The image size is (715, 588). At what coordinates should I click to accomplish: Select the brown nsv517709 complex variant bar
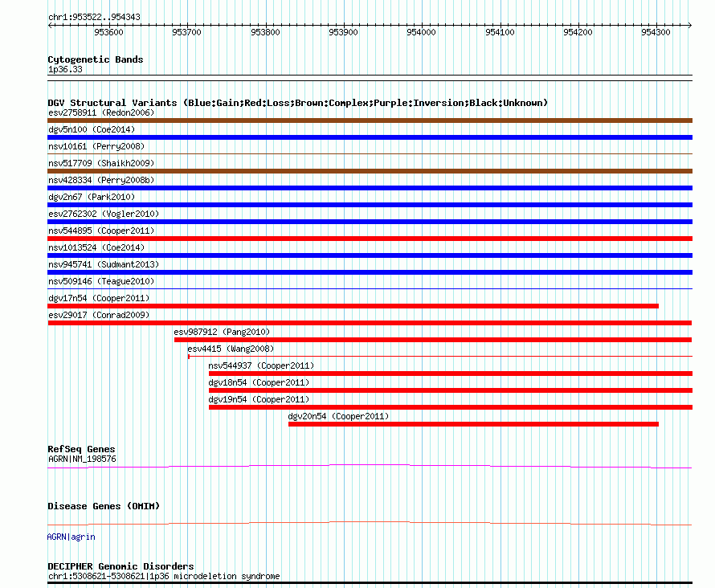pyautogui.click(x=370, y=171)
